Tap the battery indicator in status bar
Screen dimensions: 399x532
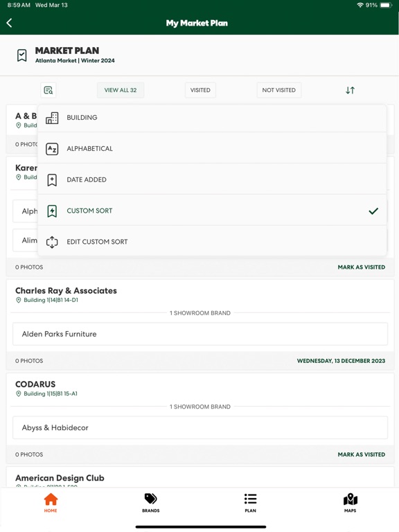386,5
